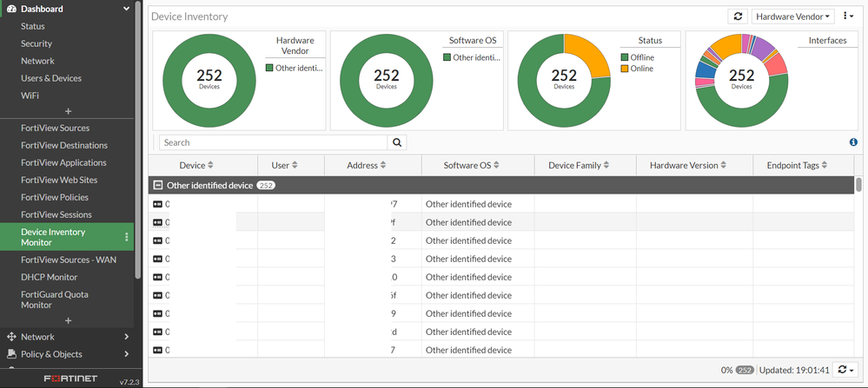This screenshot has width=868, height=388.
Task: Expand the Network sidebar menu
Action: (x=67, y=337)
